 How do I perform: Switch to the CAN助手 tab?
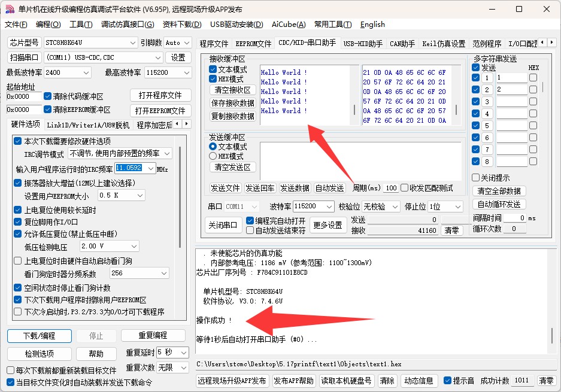402,44
